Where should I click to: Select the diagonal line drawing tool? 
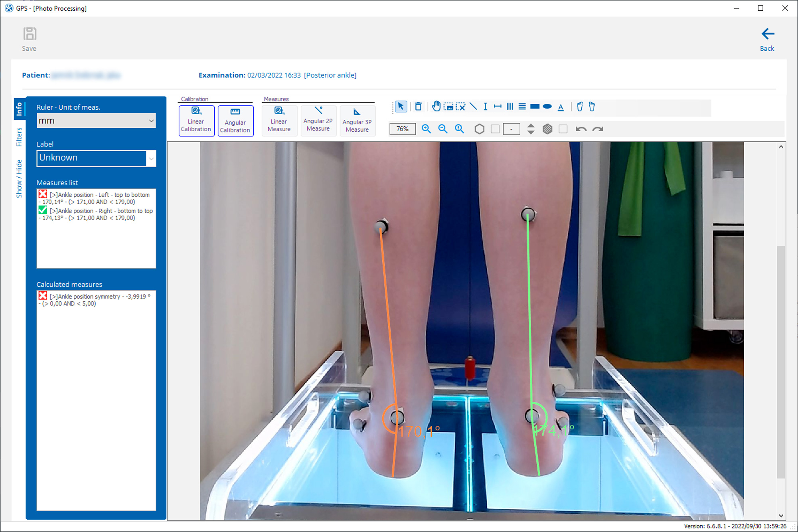[x=473, y=107]
